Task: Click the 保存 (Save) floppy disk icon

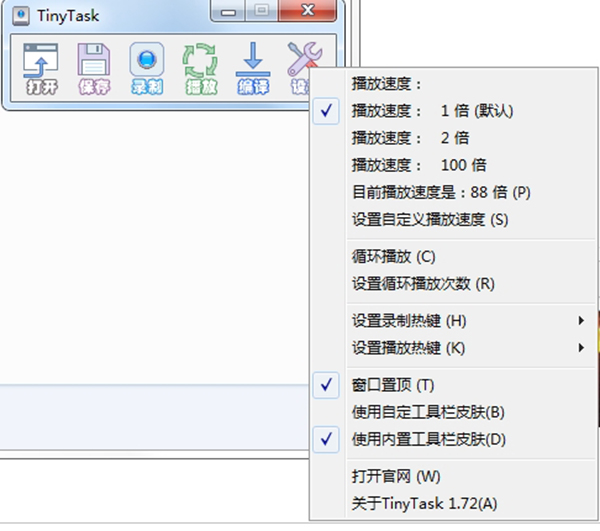Action: pyautogui.click(x=93, y=68)
